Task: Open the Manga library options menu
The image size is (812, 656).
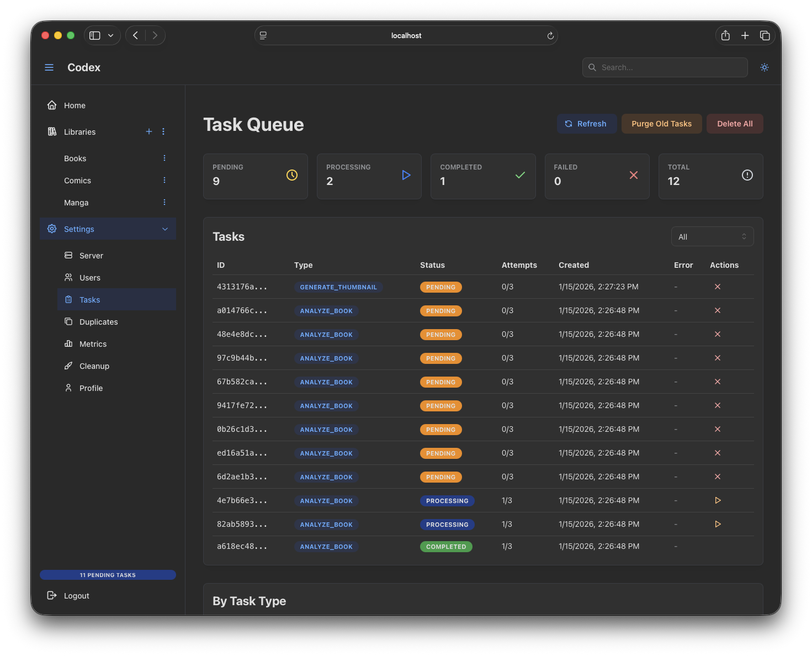Action: pos(164,203)
